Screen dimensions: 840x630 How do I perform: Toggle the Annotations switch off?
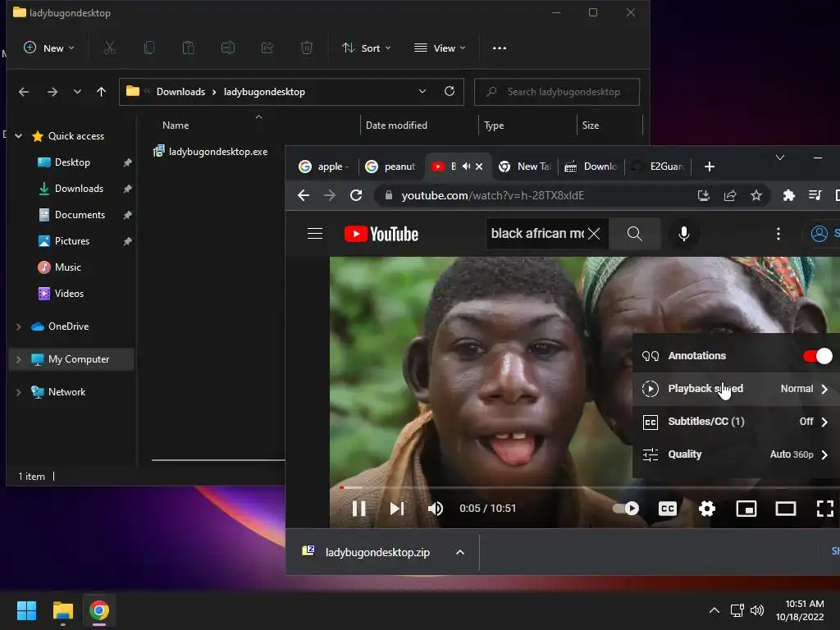pyautogui.click(x=817, y=356)
